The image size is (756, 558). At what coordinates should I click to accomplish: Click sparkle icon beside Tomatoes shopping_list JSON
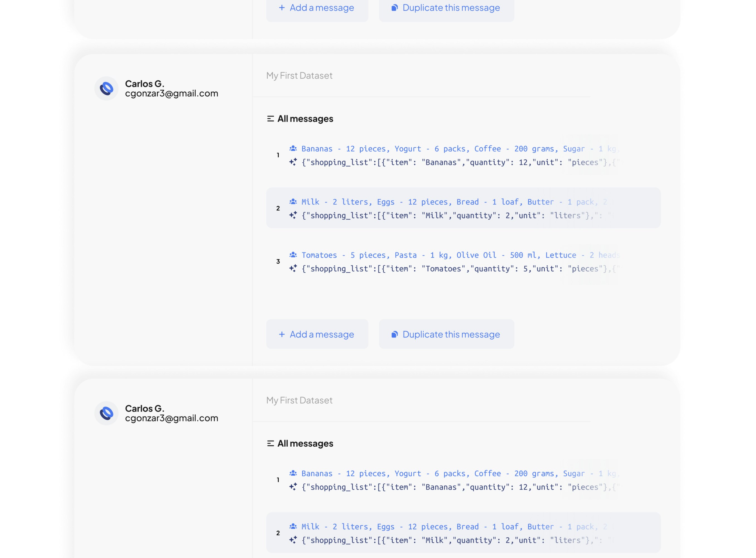coord(293,268)
